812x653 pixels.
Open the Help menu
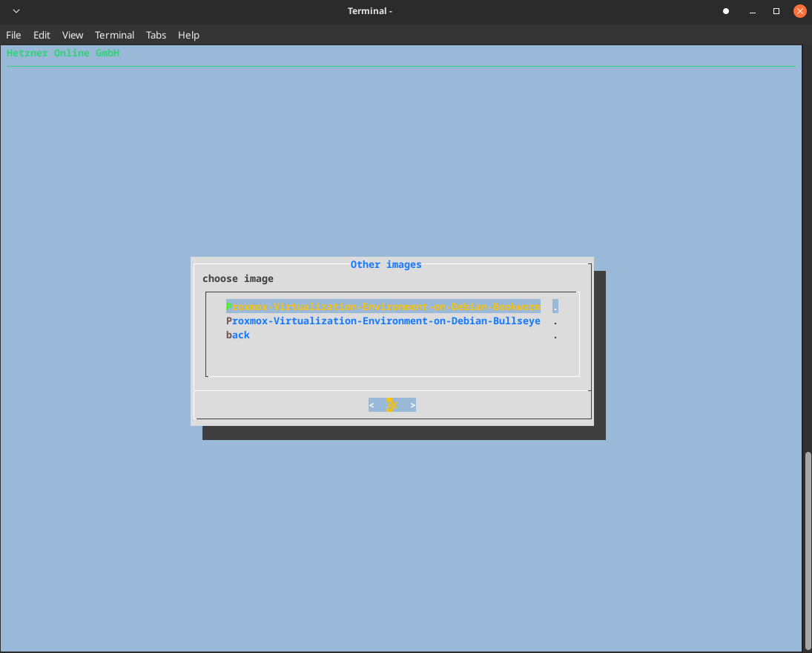pos(188,35)
